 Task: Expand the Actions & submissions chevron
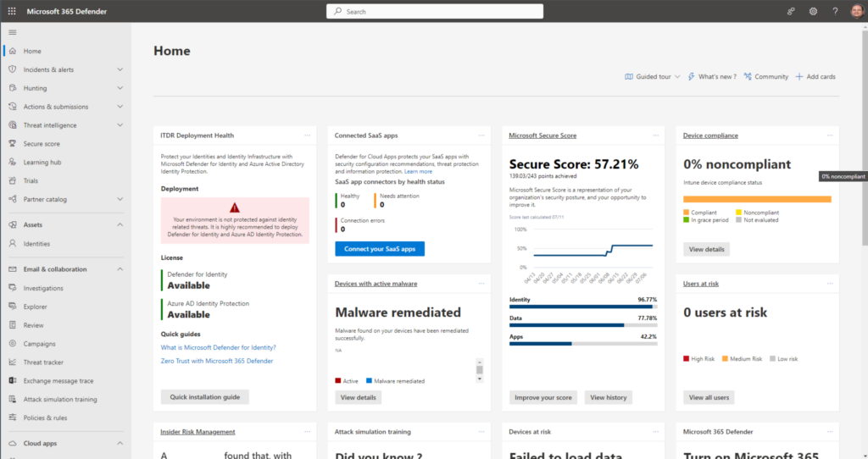tap(120, 106)
